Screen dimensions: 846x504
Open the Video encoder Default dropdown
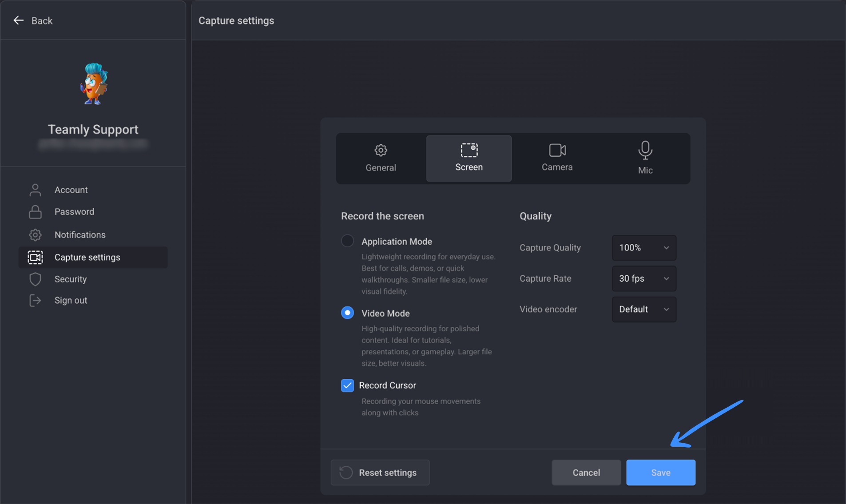point(644,309)
